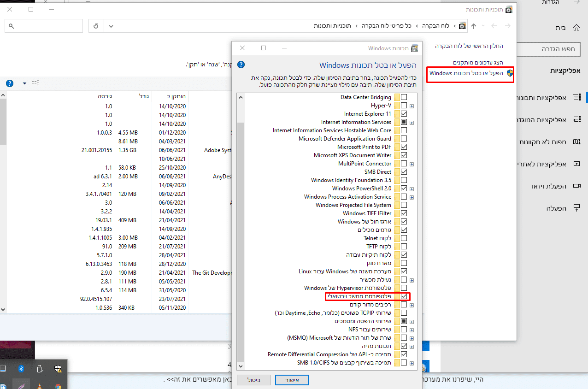This screenshot has width=588, height=389.
Task: Open the address bar history dropdown arrow
Action: coord(111,26)
